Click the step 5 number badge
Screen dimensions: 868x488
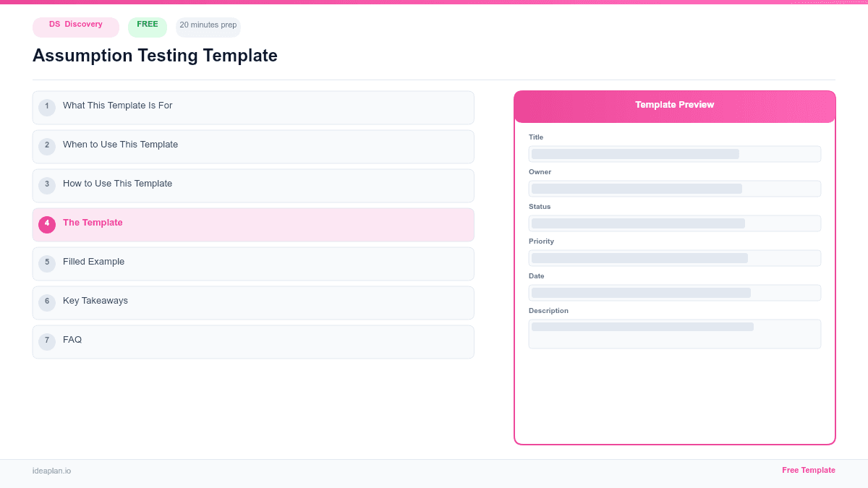[x=47, y=263]
